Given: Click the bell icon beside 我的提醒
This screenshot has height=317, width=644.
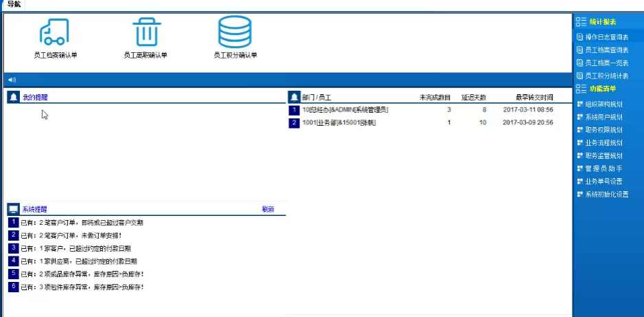Looking at the screenshot, I should (x=13, y=97).
